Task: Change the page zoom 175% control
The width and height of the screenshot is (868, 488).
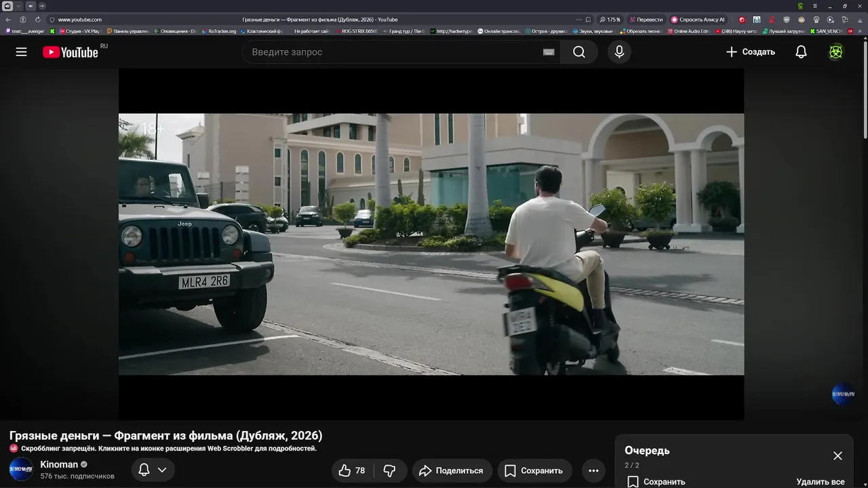Action: coord(610,20)
